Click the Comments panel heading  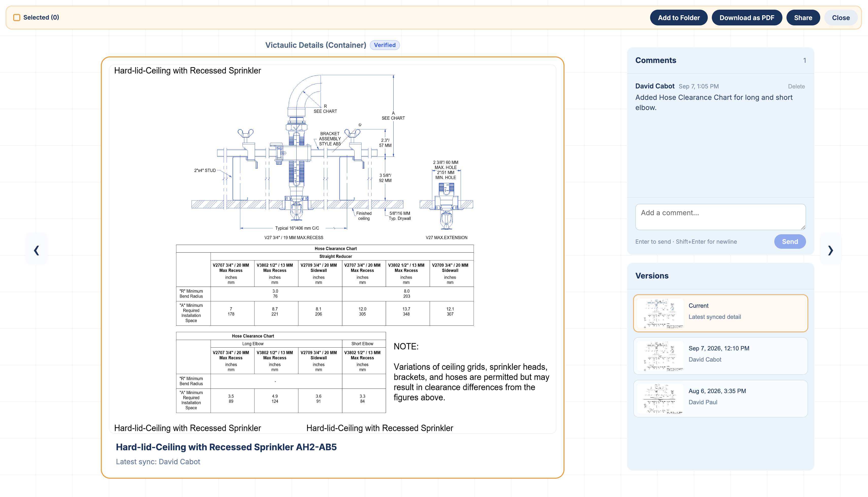[x=655, y=60]
